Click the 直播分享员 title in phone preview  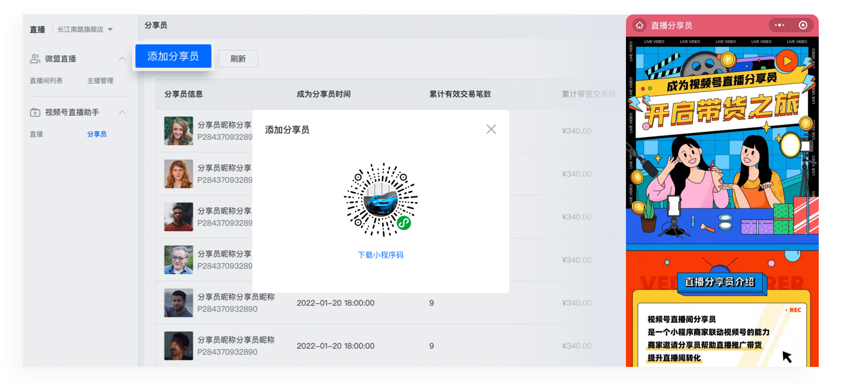pyautogui.click(x=671, y=25)
